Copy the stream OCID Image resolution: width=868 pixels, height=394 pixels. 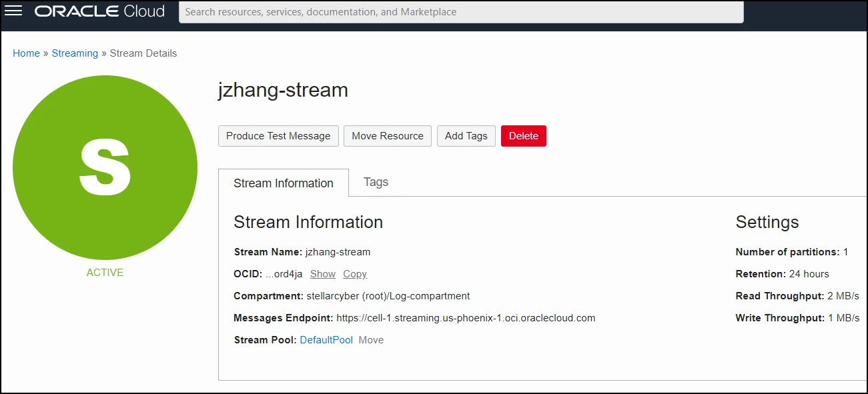click(355, 274)
